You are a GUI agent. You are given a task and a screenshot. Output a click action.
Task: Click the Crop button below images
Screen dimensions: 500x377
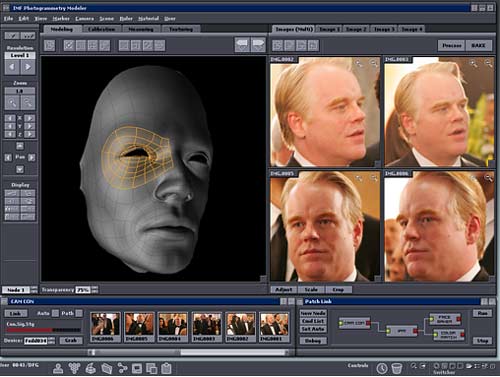(338, 290)
